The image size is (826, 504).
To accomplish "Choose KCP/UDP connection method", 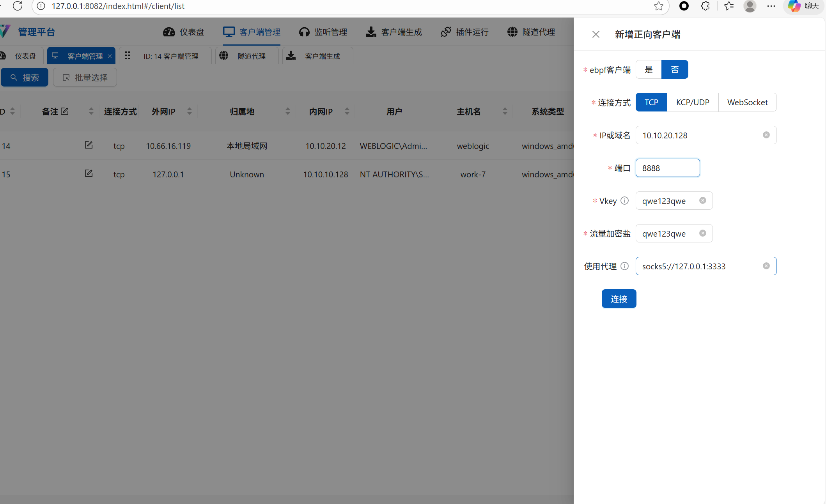I will (692, 102).
